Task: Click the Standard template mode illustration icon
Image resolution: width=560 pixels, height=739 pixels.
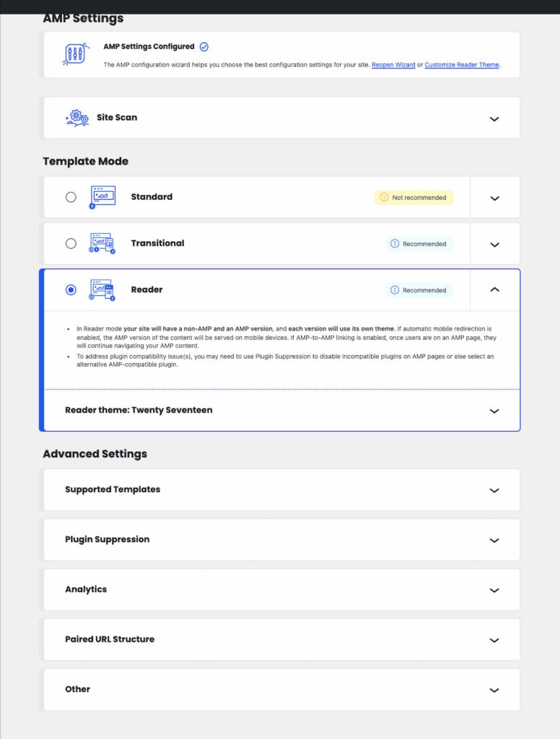Action: pos(103,196)
